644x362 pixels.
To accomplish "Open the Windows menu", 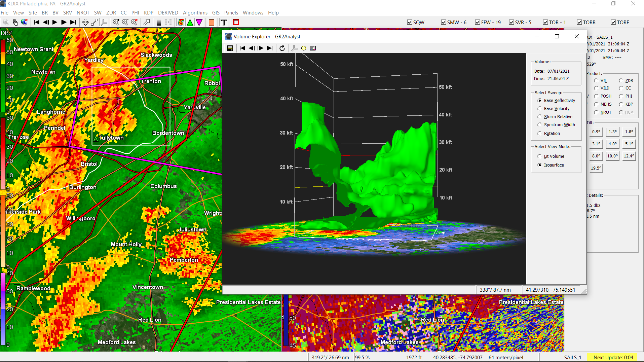I will [x=253, y=13].
